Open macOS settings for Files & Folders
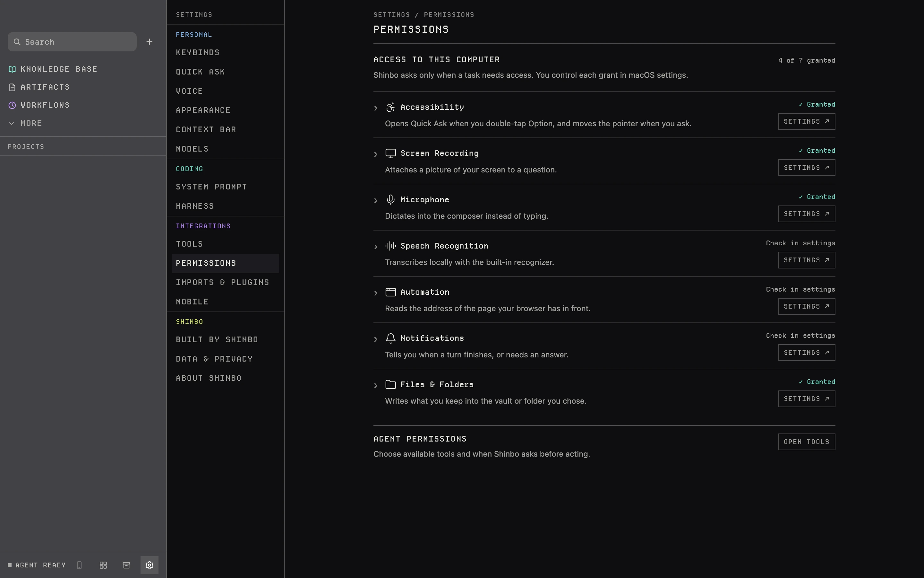 [x=806, y=399]
